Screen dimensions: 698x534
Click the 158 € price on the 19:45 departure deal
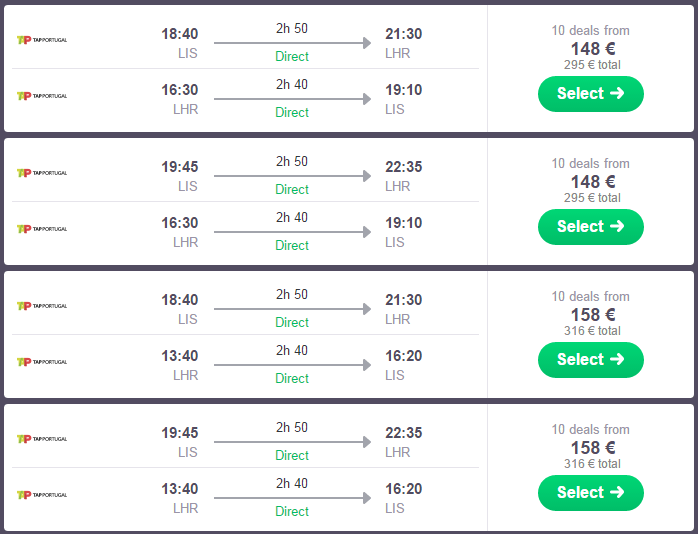point(592,447)
